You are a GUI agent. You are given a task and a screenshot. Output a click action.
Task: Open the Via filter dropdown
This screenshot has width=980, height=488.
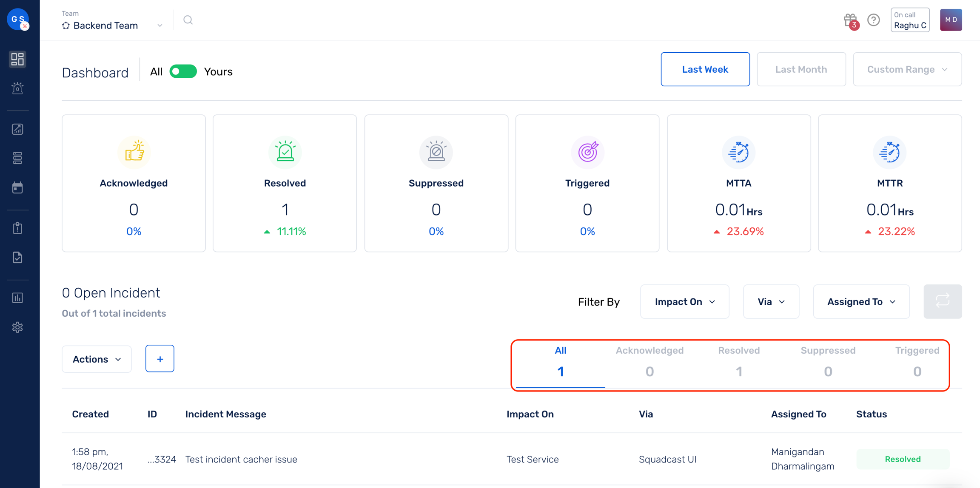pyautogui.click(x=771, y=301)
